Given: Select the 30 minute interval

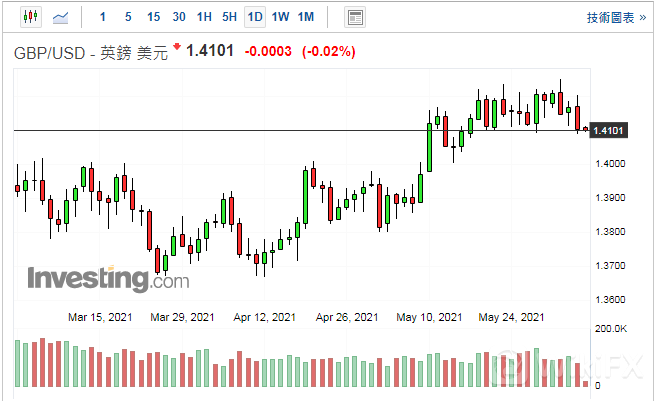Looking at the screenshot, I should point(178,17).
